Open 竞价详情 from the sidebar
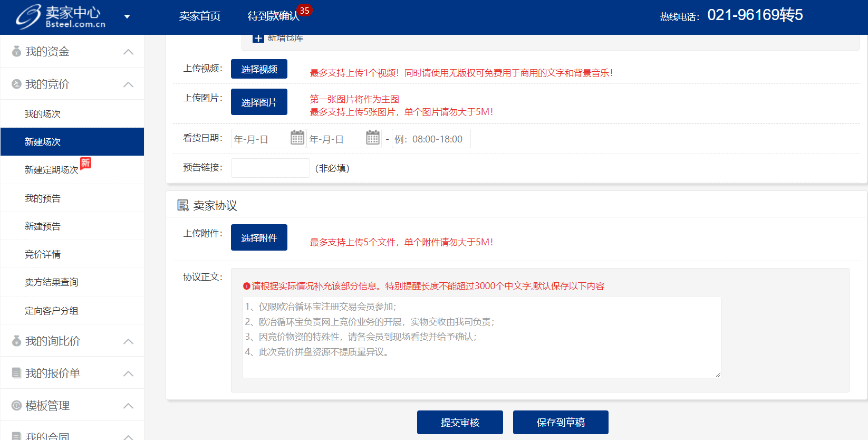 (43, 254)
